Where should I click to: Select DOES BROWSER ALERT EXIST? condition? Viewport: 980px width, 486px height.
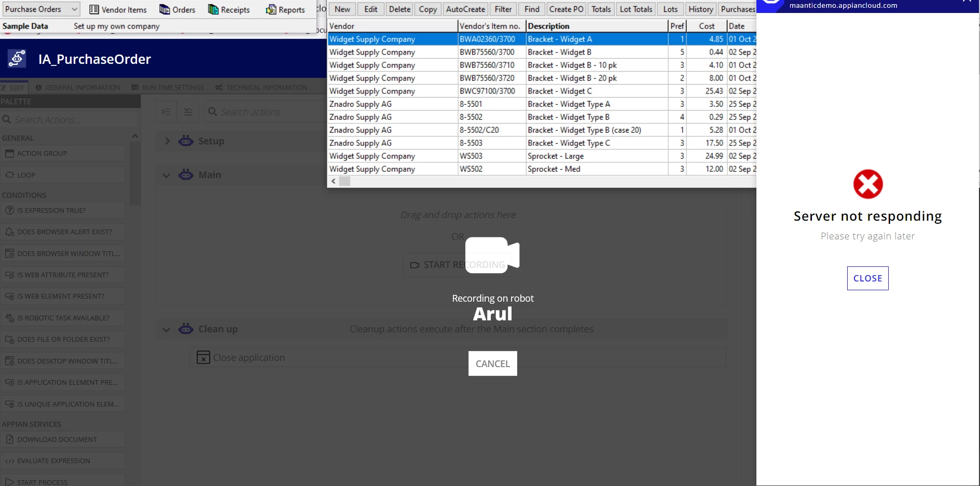[63, 232]
